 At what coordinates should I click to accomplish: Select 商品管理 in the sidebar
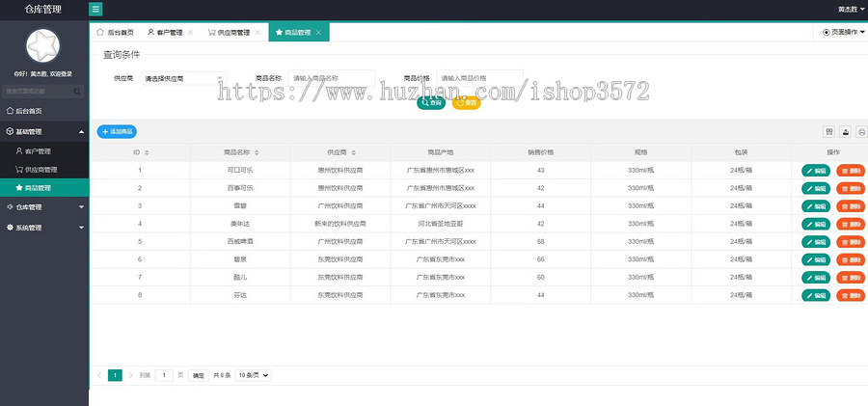pyautogui.click(x=44, y=188)
